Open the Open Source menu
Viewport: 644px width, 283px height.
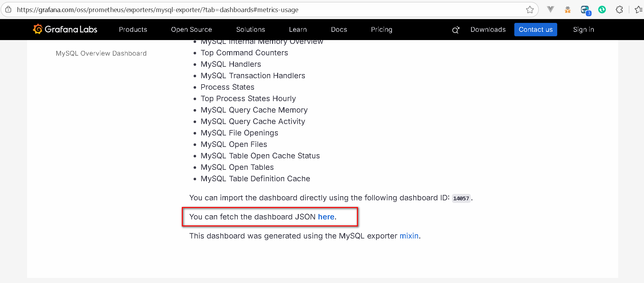pos(191,30)
